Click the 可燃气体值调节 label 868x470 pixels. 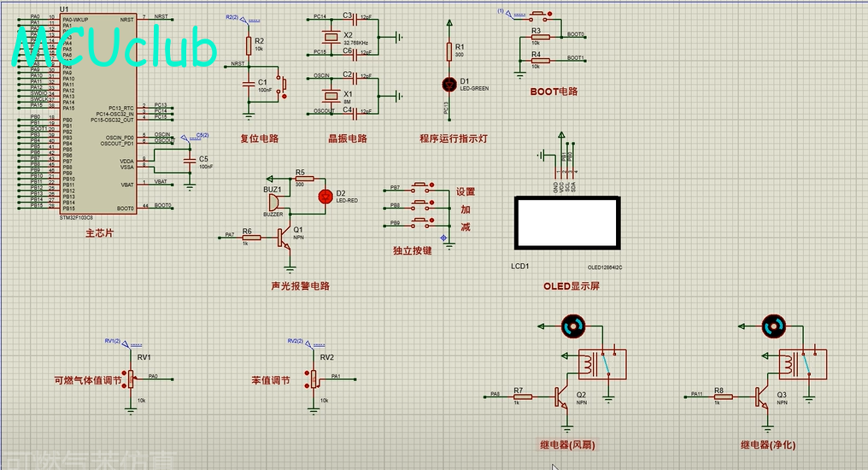point(87,380)
